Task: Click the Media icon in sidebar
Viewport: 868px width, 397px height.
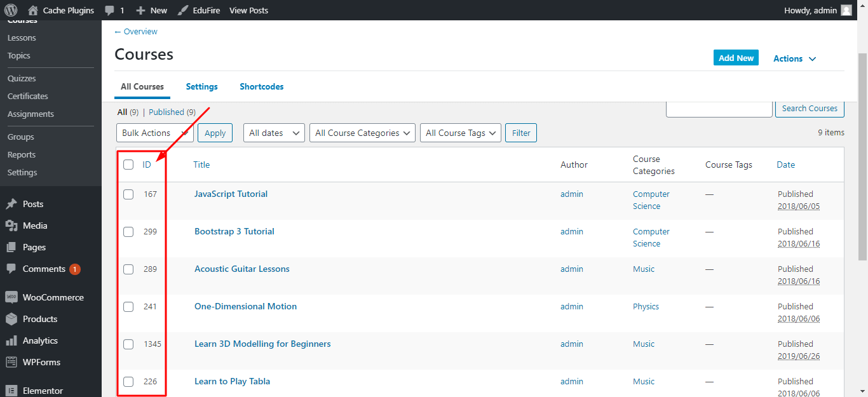Action: click(x=11, y=226)
